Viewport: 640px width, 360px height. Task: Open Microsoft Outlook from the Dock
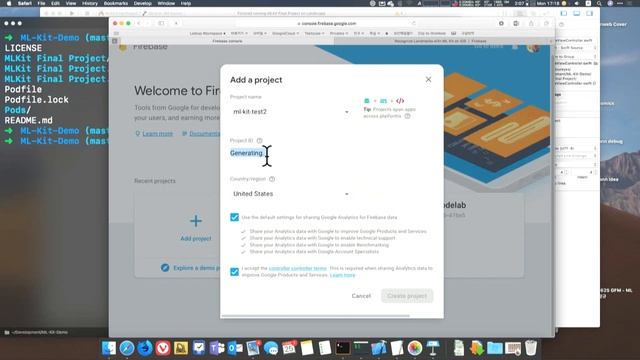click(x=235, y=348)
